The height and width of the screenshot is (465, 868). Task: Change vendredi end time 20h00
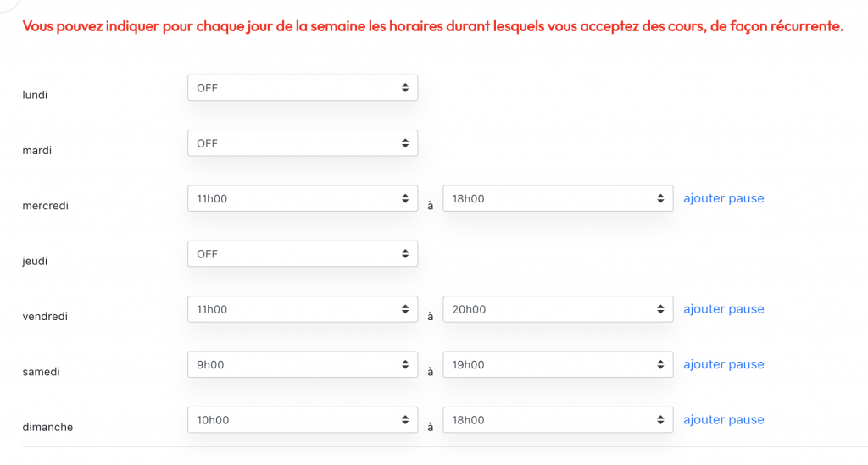(558, 309)
